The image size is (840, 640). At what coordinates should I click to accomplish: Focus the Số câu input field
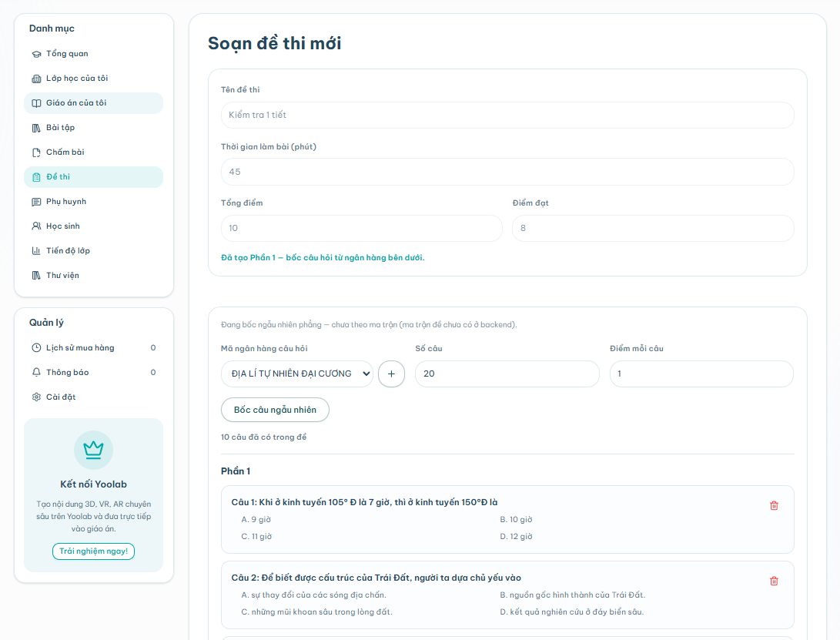coord(507,374)
